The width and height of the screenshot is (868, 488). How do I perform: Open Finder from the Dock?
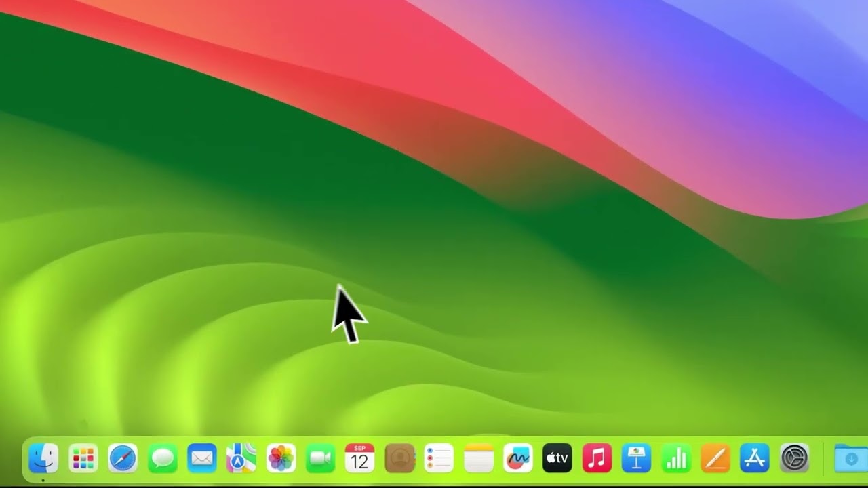coord(43,459)
